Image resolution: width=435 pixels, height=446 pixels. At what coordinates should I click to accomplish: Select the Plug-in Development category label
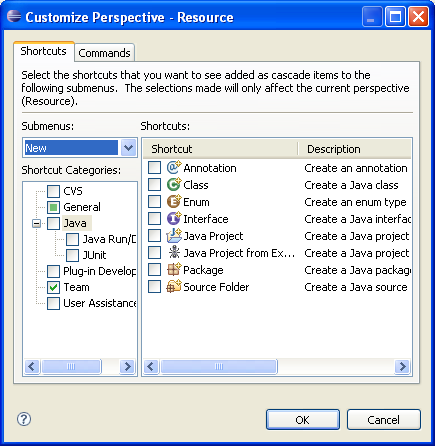coord(100,271)
